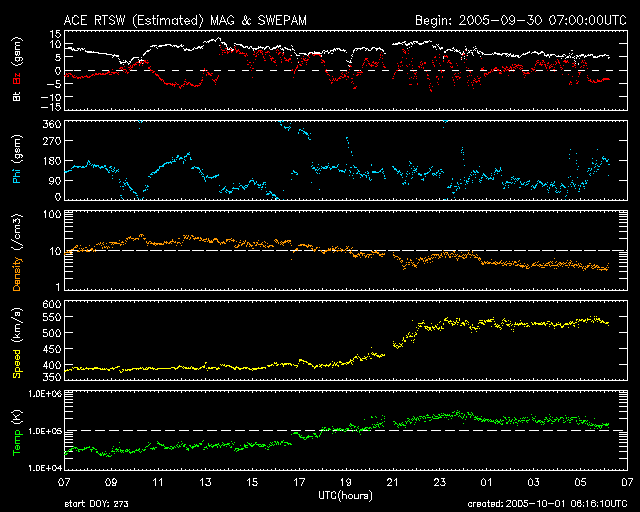Click the 09 hour tick label

(x=111, y=483)
